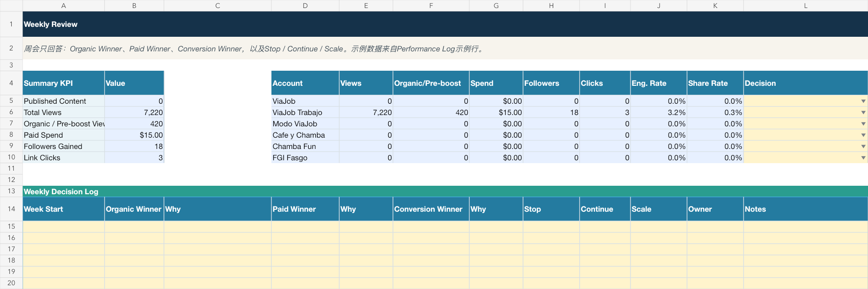This screenshot has height=289, width=868.
Task: Click the Notes header cell
Action: click(x=806, y=209)
